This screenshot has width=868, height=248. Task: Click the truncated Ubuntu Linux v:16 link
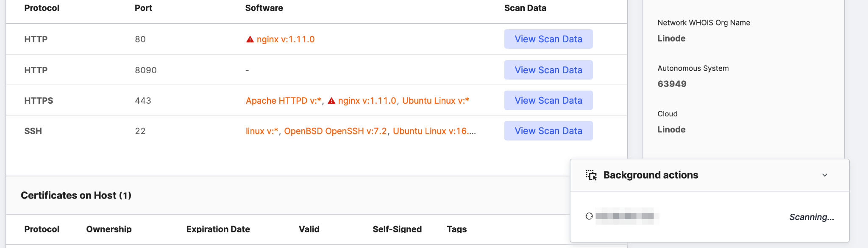point(434,131)
